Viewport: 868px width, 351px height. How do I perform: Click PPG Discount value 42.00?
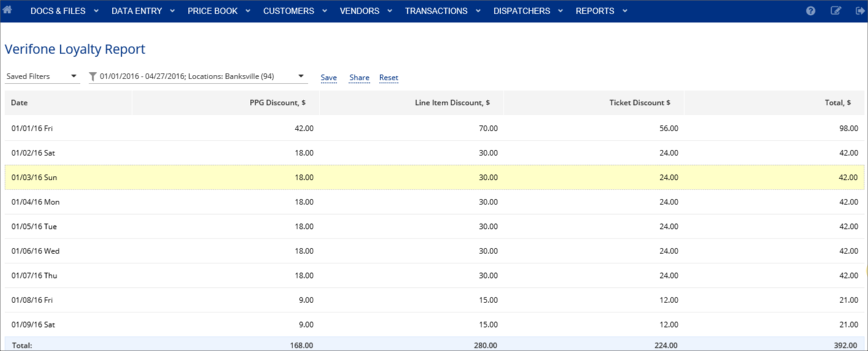pyautogui.click(x=304, y=128)
